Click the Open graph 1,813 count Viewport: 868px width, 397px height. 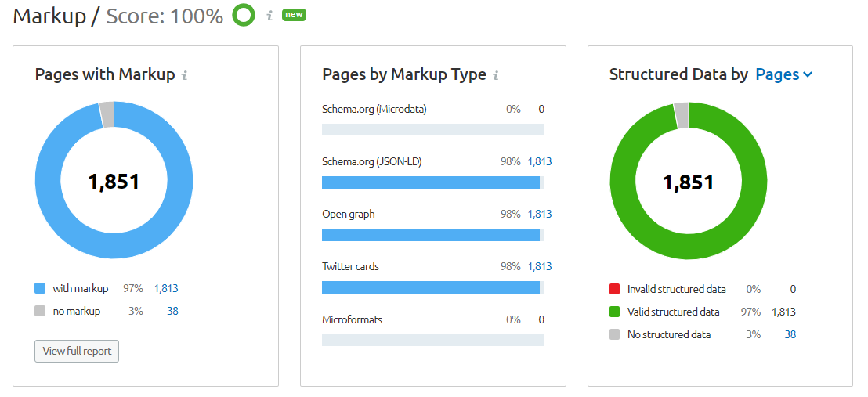point(539,214)
